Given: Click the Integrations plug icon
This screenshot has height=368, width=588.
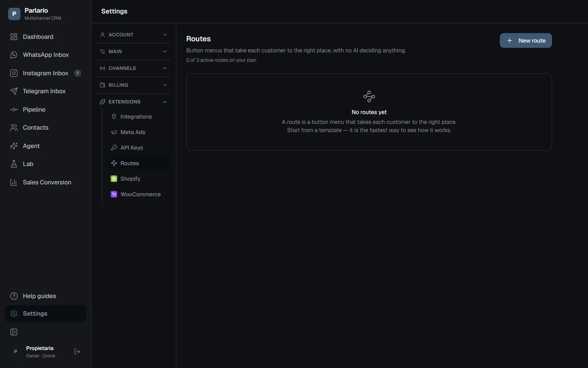Looking at the screenshot, I should pos(114,117).
